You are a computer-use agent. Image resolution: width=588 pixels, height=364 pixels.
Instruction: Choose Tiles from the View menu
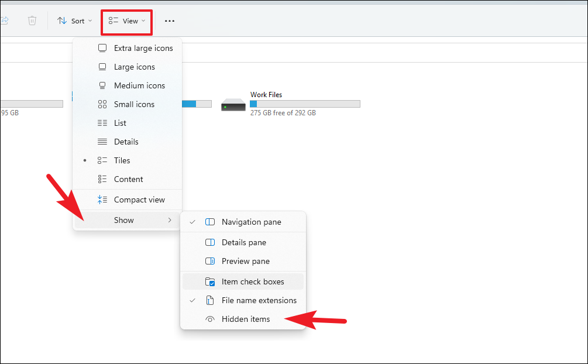[122, 160]
